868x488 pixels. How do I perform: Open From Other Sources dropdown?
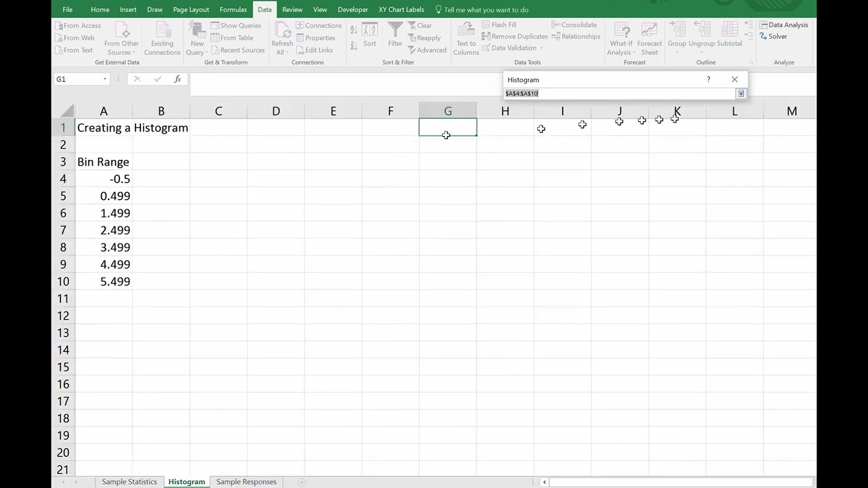point(121,39)
